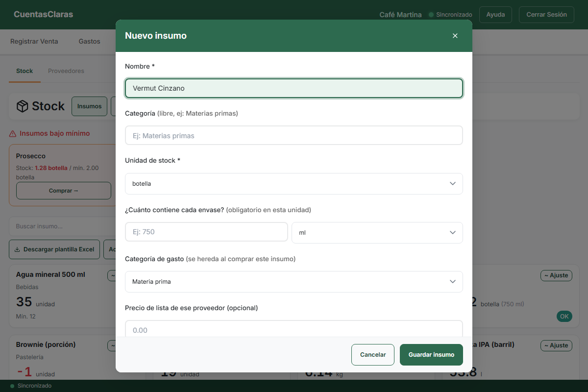
Task: Click the CuentasClaras logo text
Action: click(44, 15)
